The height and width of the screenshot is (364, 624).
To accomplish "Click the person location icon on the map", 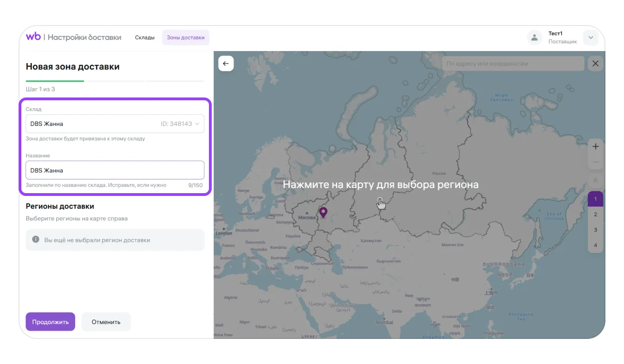I will [x=595, y=180].
